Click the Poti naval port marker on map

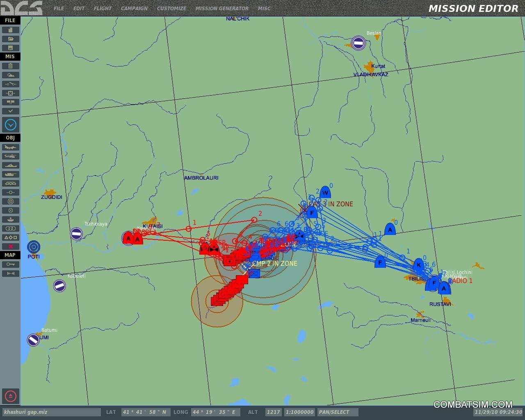(x=34, y=247)
